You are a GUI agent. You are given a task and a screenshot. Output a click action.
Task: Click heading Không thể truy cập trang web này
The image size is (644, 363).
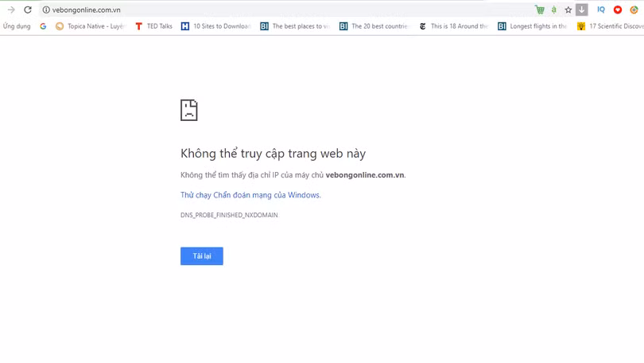(274, 154)
